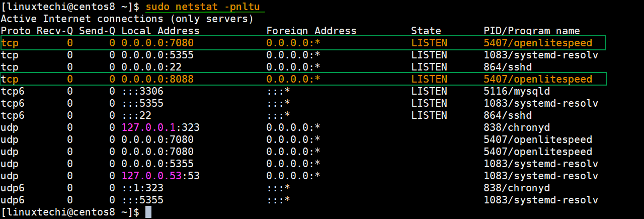Select the highlighted 0.0.0.0:8088 local address
This screenshot has width=644, height=219.
[x=157, y=79]
